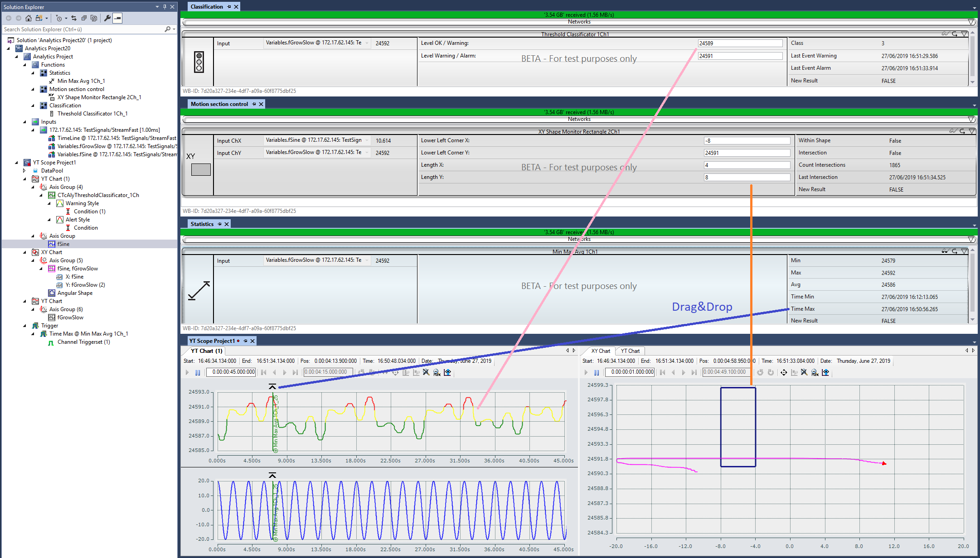980x558 pixels.
Task: Switch to the YT Scope Project1 tab
Action: [x=212, y=341]
